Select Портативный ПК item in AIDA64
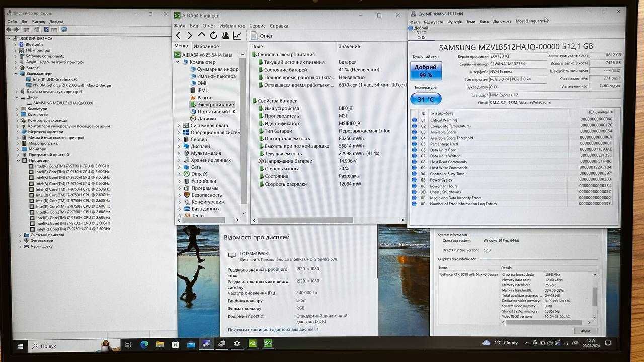The width and height of the screenshot is (644, 362). pos(216,111)
